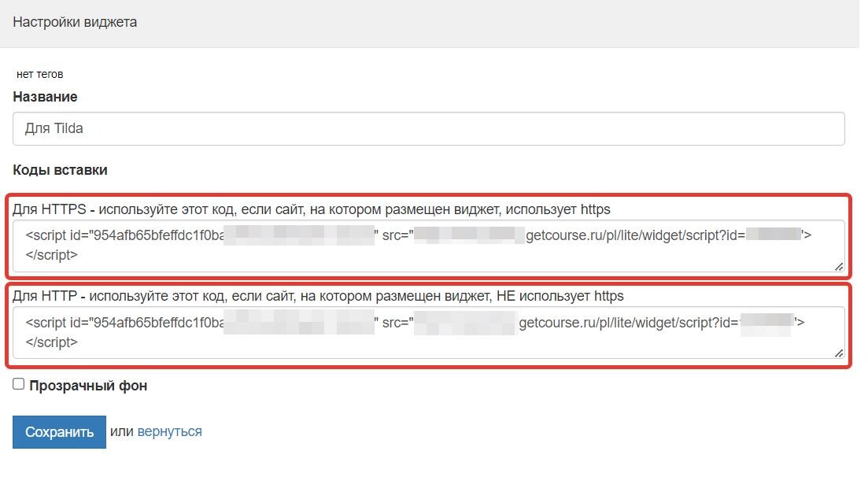Click inside the HTTPS embed code textarea
This screenshot has width=868, height=477.
click(428, 246)
